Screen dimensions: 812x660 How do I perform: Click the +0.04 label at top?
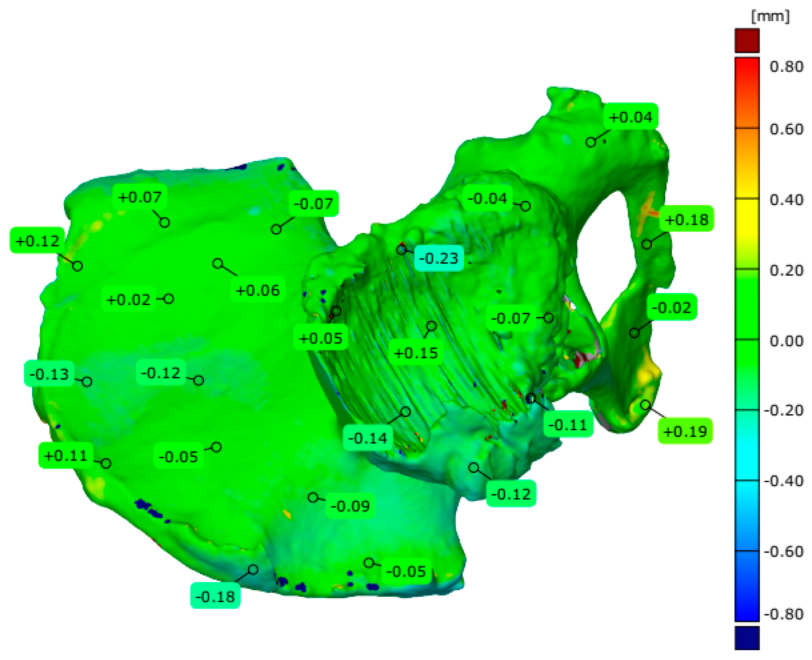[x=631, y=117]
